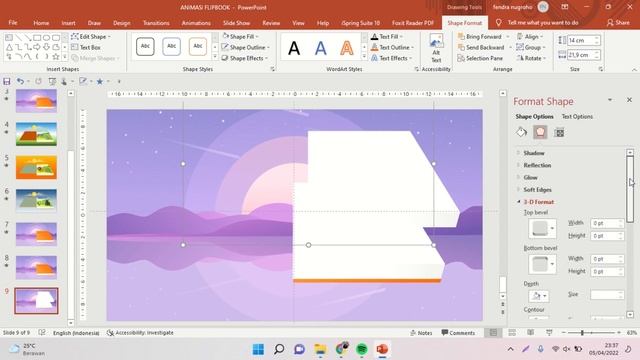Screen dimensions: 640x360
Task: Expand the Soft Edges section
Action: [x=537, y=190]
